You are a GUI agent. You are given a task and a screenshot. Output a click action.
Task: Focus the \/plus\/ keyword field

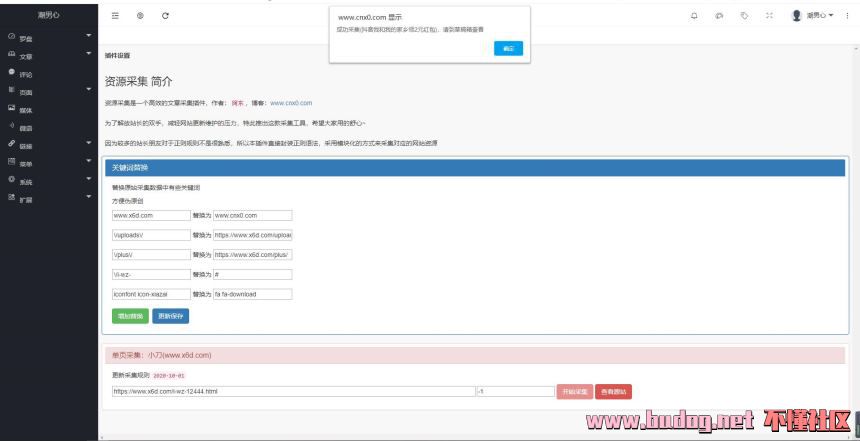[151, 255]
